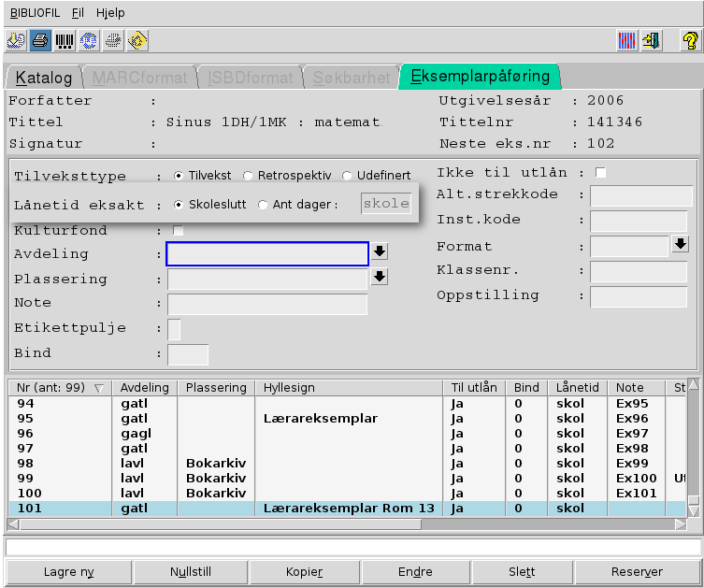Expand the Plassering dropdown list

(x=380, y=277)
